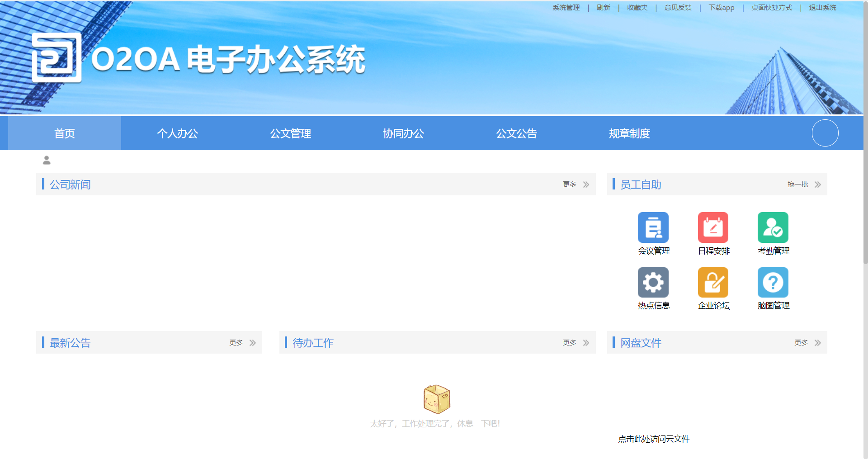Open the 协同办公 menu

(404, 133)
